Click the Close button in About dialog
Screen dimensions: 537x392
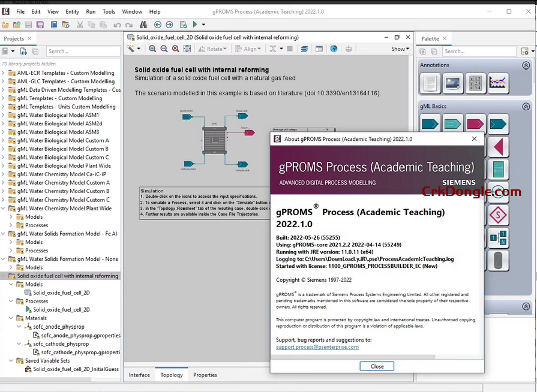377,366
